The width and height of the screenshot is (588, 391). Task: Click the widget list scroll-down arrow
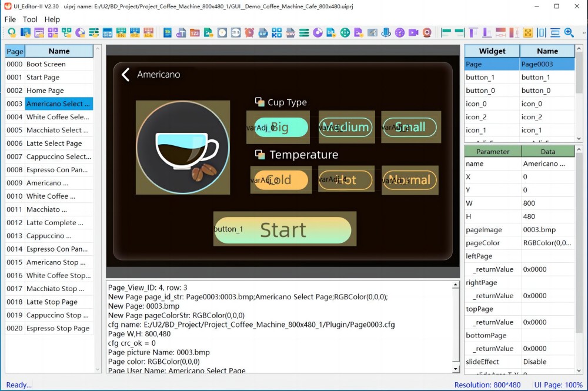coord(579,139)
